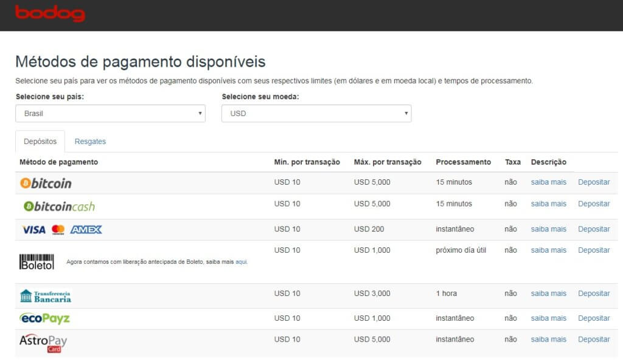Click the 'Selecione seu país:' label
This screenshot has height=364, width=623.
tap(50, 97)
